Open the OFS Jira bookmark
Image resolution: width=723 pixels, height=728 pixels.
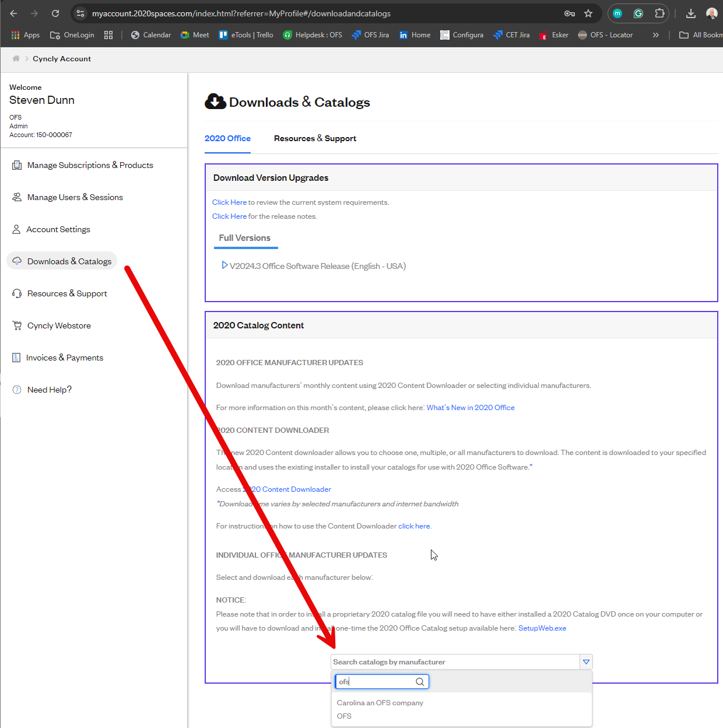(x=370, y=35)
